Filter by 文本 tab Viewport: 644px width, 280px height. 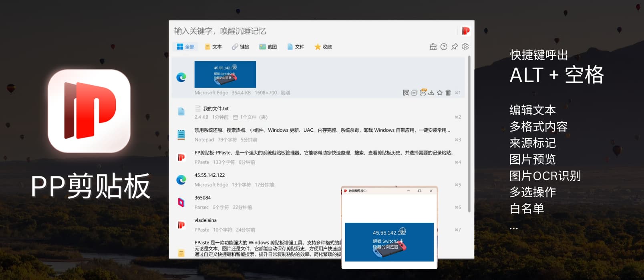[x=213, y=47]
